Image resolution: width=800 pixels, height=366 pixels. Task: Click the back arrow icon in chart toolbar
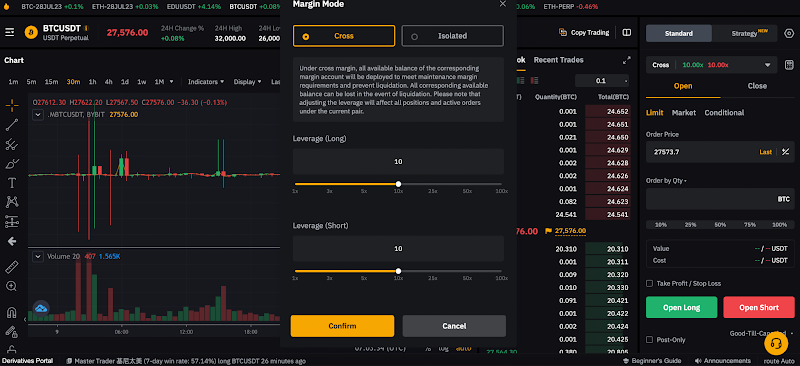click(12, 241)
